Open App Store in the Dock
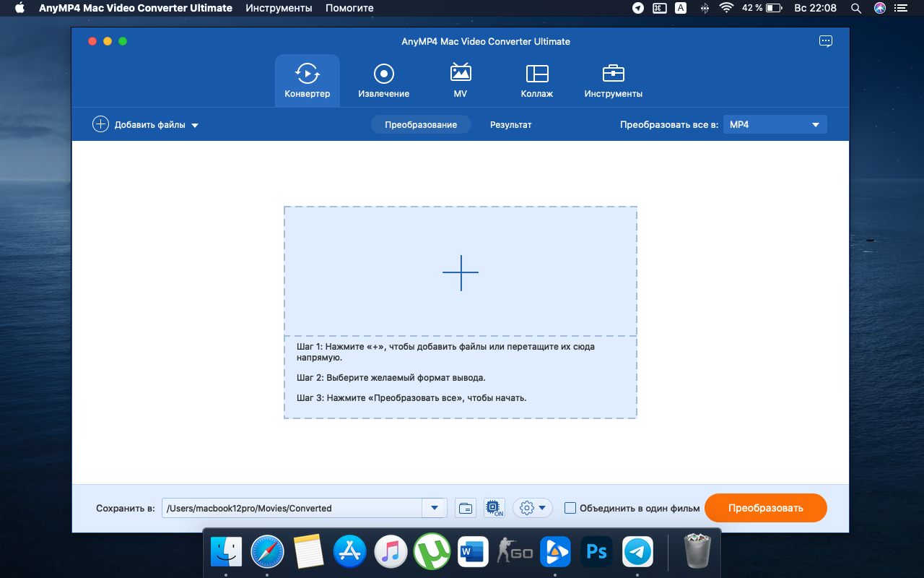This screenshot has height=578, width=924. pyautogui.click(x=349, y=553)
